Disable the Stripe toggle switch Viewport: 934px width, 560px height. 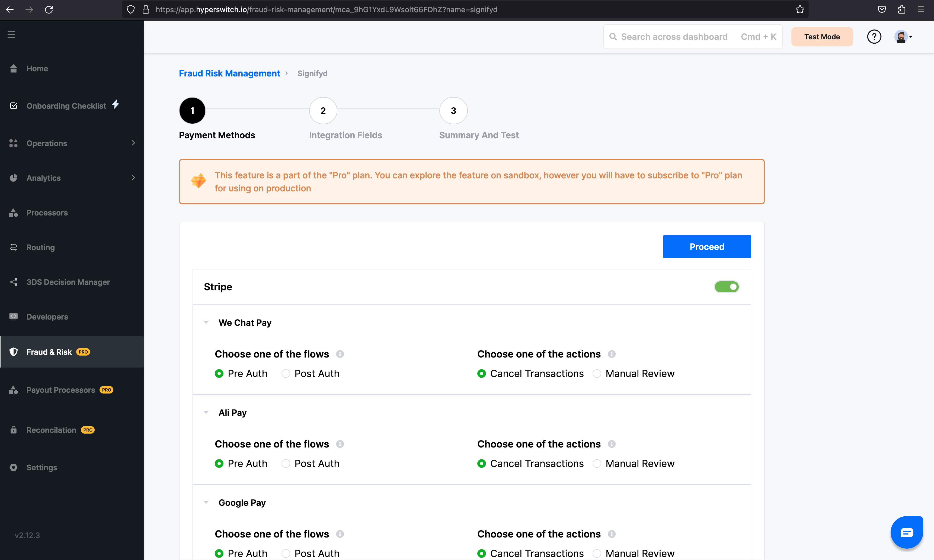726,287
